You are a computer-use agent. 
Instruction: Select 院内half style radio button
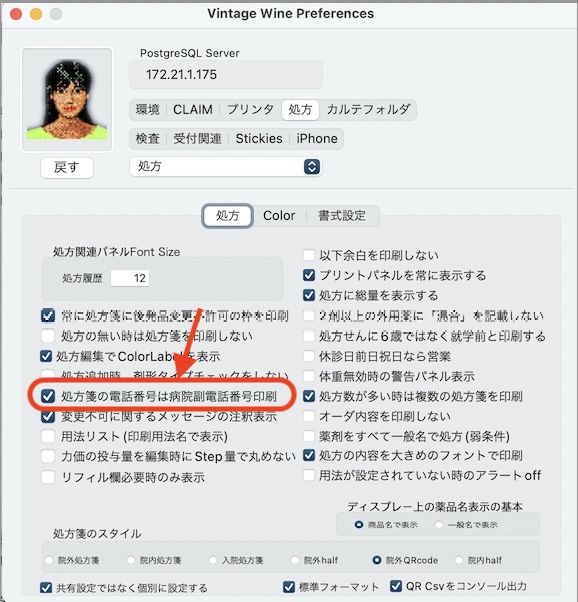pyautogui.click(x=459, y=560)
